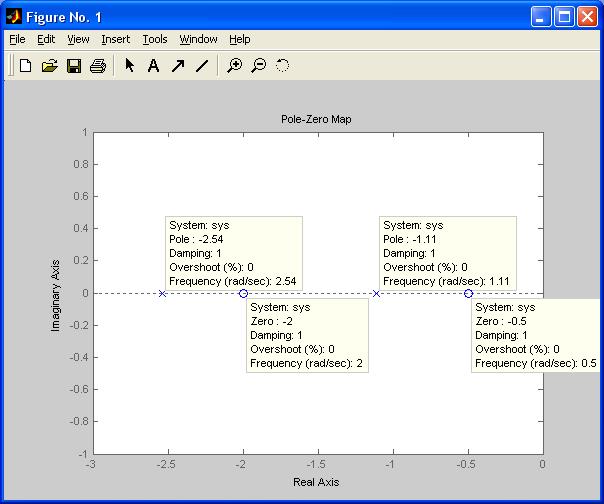Click the pole marker at -2.54
The width and height of the screenshot is (604, 504).
(x=162, y=293)
